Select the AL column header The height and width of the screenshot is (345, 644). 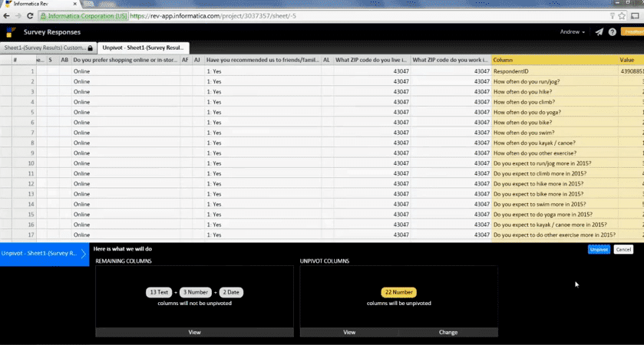[x=326, y=60]
